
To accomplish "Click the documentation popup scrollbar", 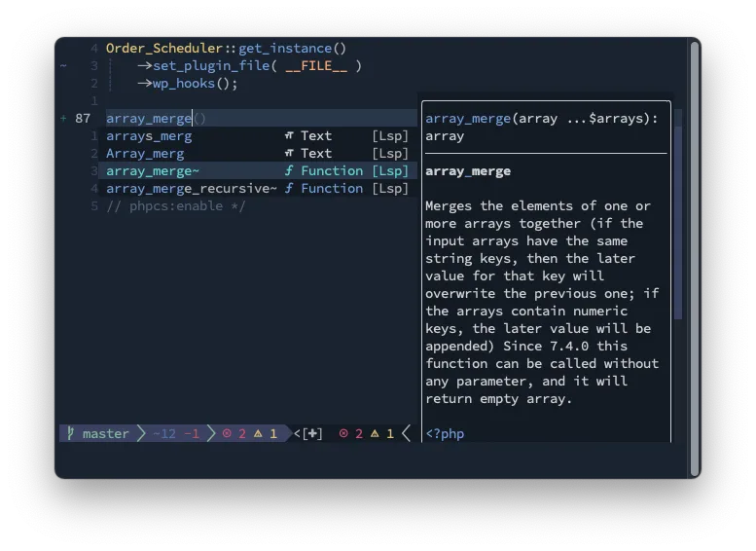I will coord(678,222).
